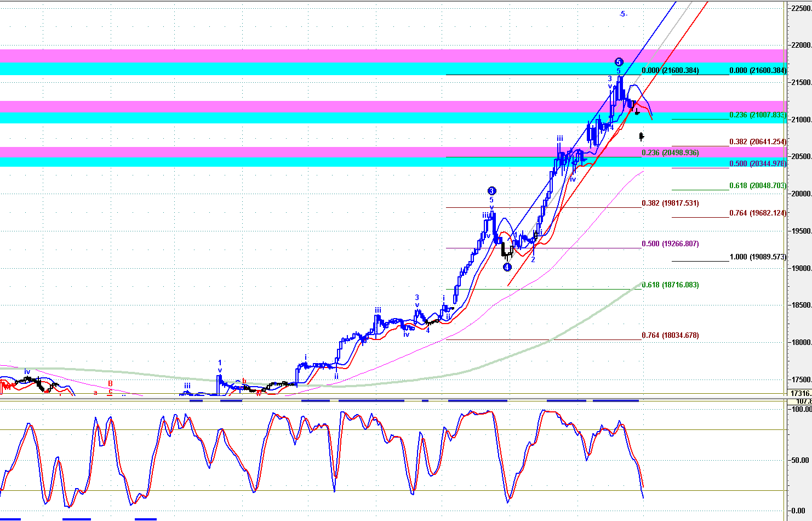Viewport: 812px width, 521px height.
Task: Select the 1.000 (19089.573) Fibonacci label
Action: [758, 257]
